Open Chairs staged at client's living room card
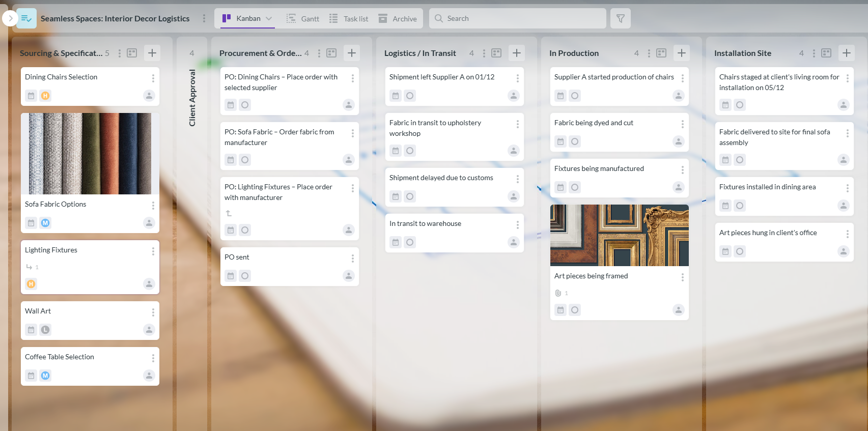Image resolution: width=868 pixels, height=431 pixels. pyautogui.click(x=785, y=91)
